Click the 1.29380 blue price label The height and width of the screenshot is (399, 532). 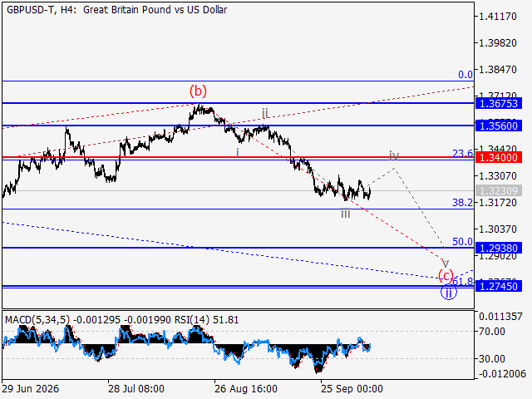coord(499,248)
